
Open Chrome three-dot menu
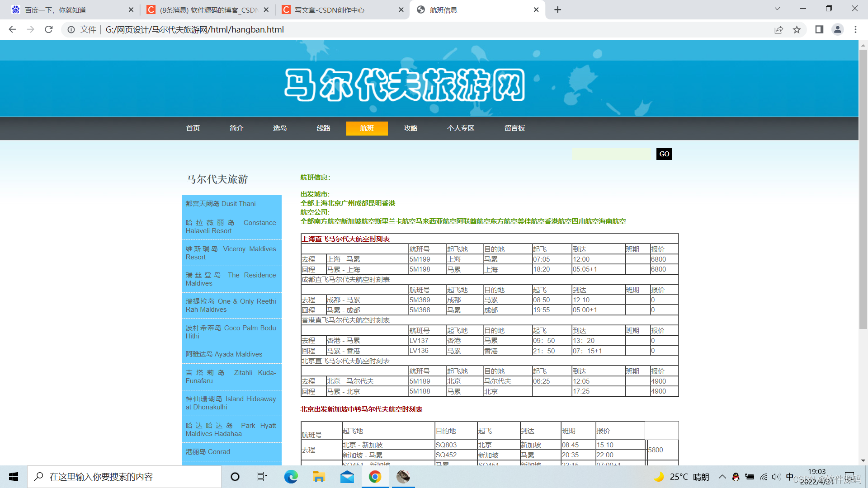855,29
